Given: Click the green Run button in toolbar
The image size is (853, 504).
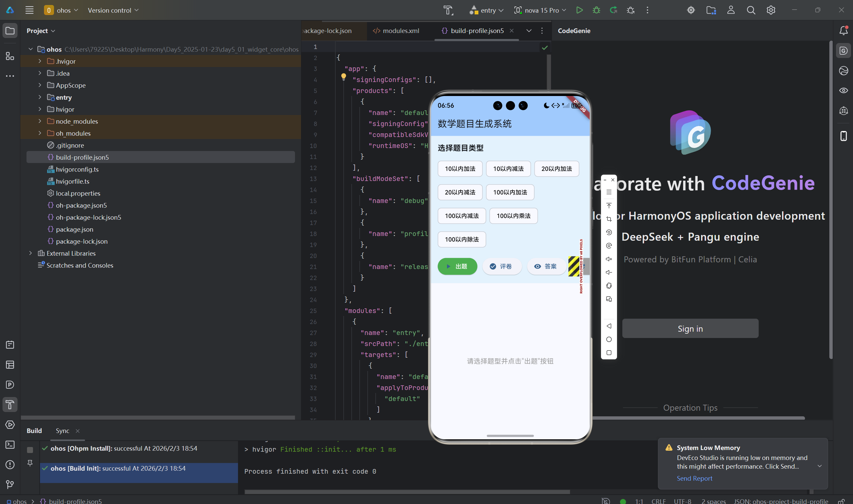Looking at the screenshot, I should point(579,10).
